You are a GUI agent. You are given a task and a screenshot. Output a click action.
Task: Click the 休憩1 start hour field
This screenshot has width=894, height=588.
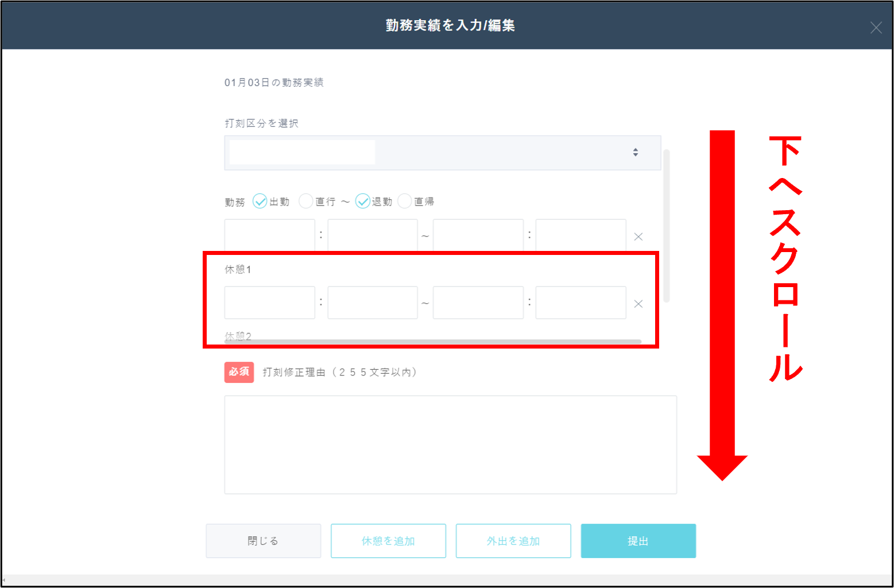click(x=269, y=303)
